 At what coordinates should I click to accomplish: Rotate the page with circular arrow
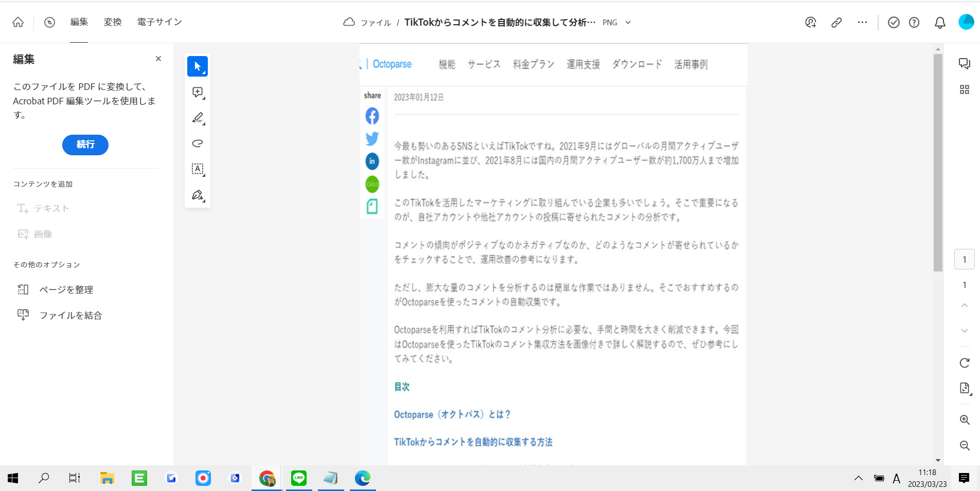tap(965, 362)
